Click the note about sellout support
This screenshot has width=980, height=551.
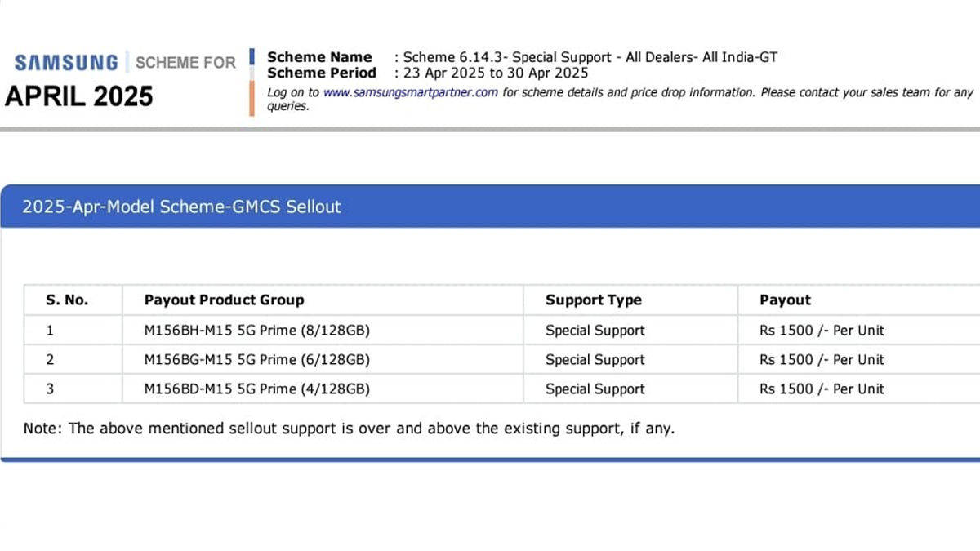click(x=349, y=429)
